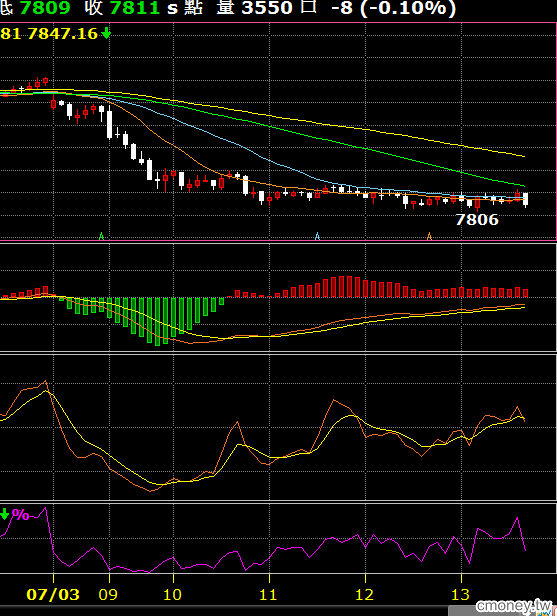Select the 10 hour mark on the time axis

[172, 594]
